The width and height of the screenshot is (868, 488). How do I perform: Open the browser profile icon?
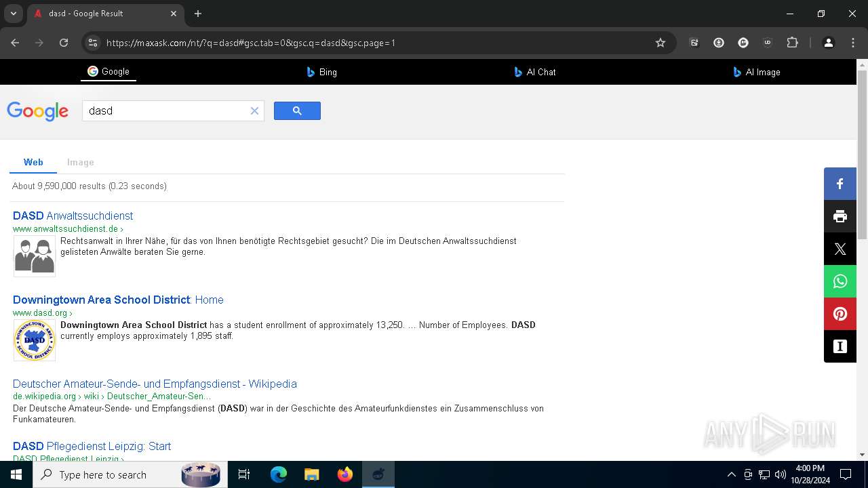[828, 43]
